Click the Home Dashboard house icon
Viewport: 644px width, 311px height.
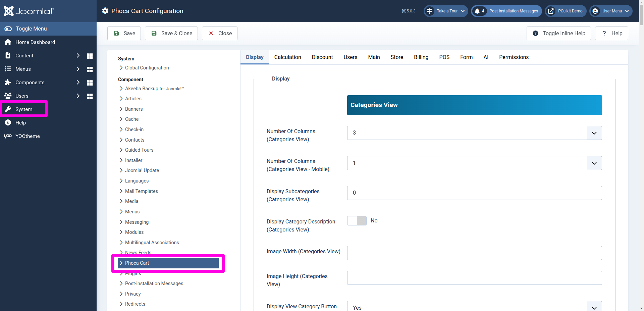[x=8, y=42]
